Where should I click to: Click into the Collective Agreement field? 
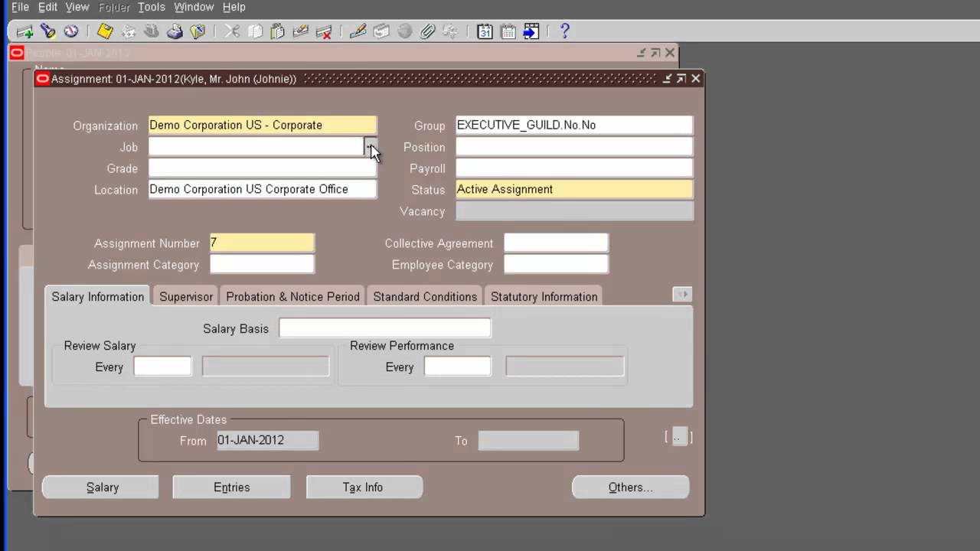pyautogui.click(x=556, y=243)
